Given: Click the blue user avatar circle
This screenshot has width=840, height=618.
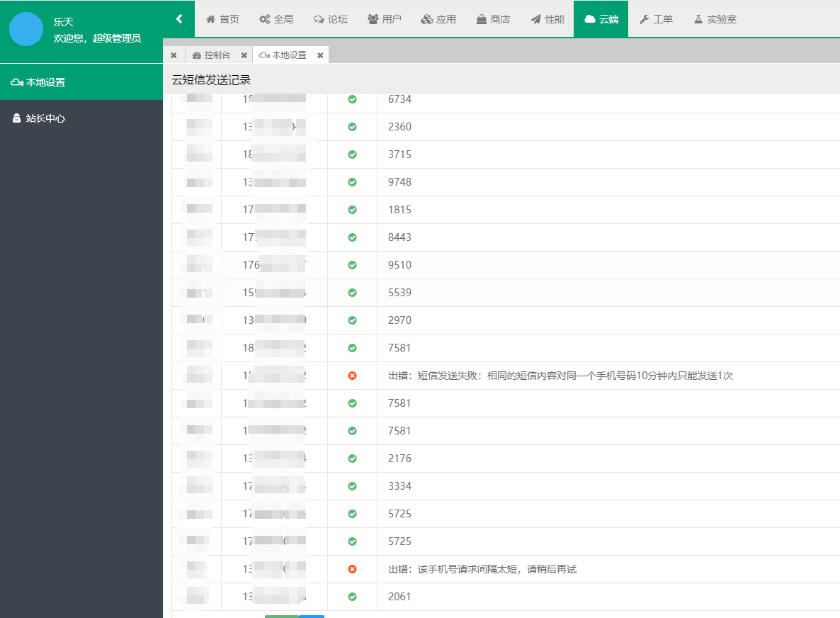Looking at the screenshot, I should [x=26, y=29].
